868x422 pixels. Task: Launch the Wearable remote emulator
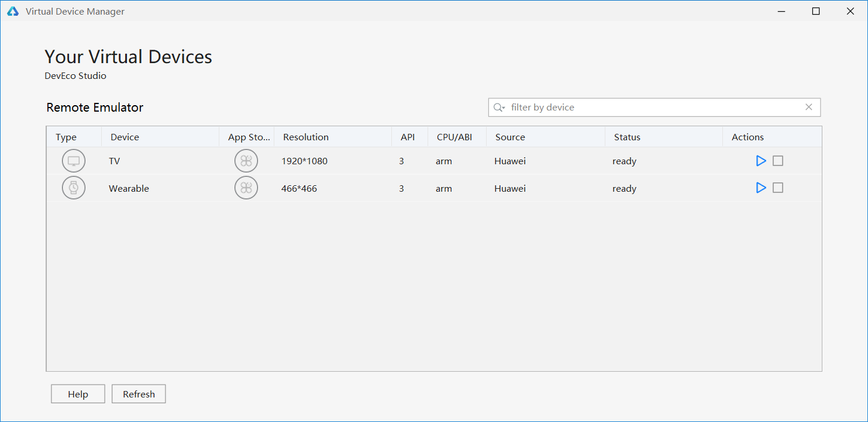(761, 188)
